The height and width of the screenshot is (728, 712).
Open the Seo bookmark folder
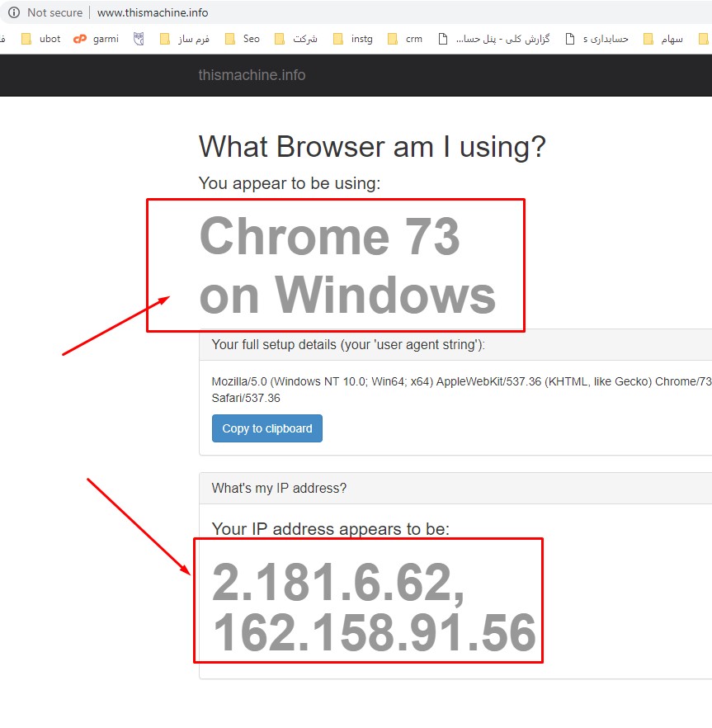pos(242,39)
